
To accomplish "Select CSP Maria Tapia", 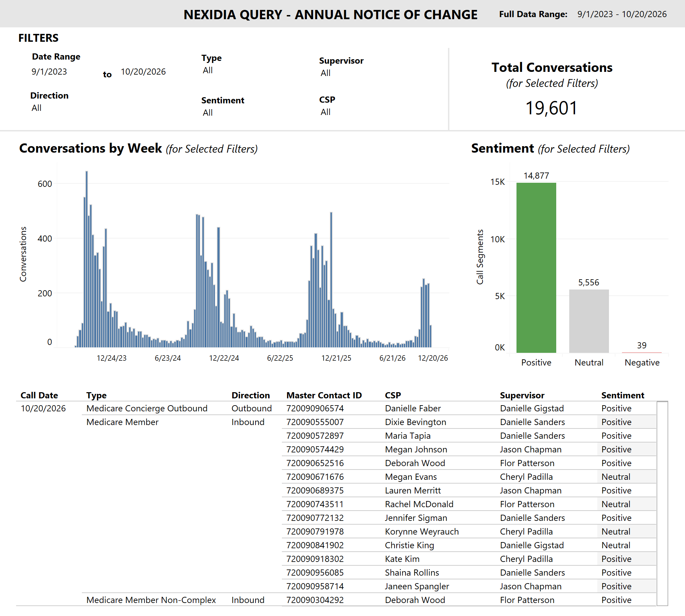I will (408, 436).
